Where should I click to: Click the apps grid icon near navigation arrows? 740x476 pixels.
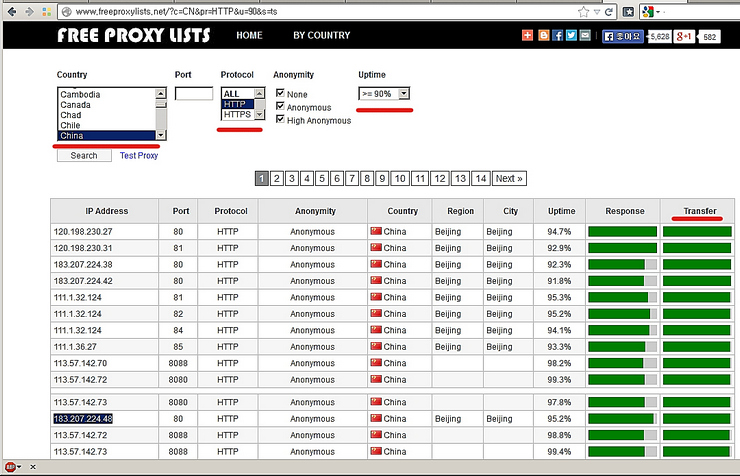(x=46, y=12)
